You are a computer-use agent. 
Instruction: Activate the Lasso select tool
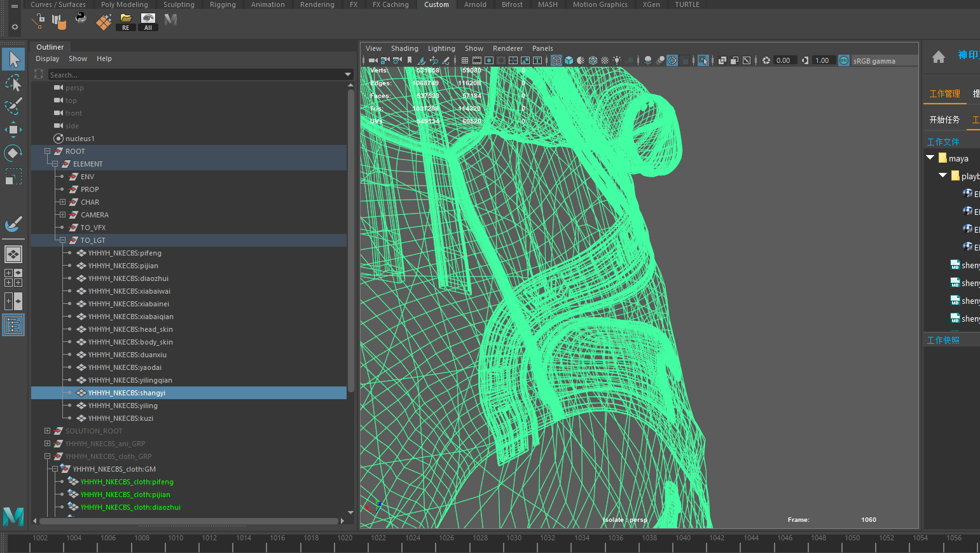pos(13,83)
